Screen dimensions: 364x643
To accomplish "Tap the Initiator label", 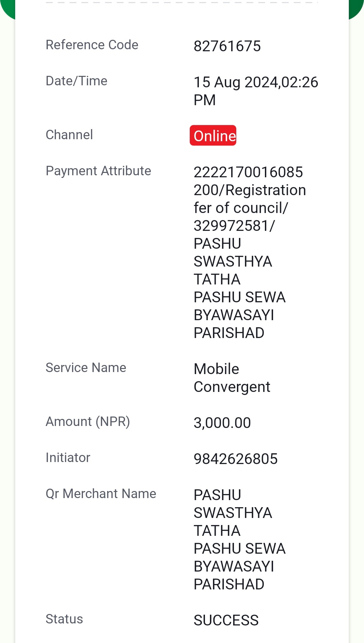I will pyautogui.click(x=68, y=458).
